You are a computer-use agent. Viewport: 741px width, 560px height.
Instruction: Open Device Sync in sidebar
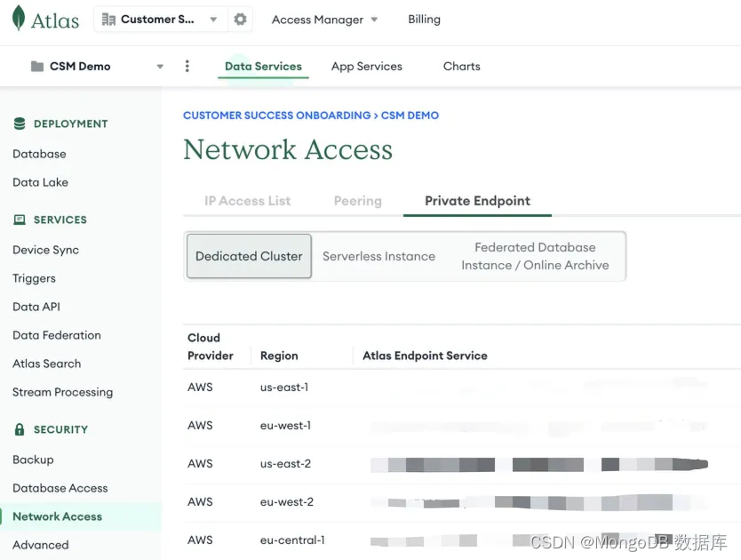click(x=46, y=250)
